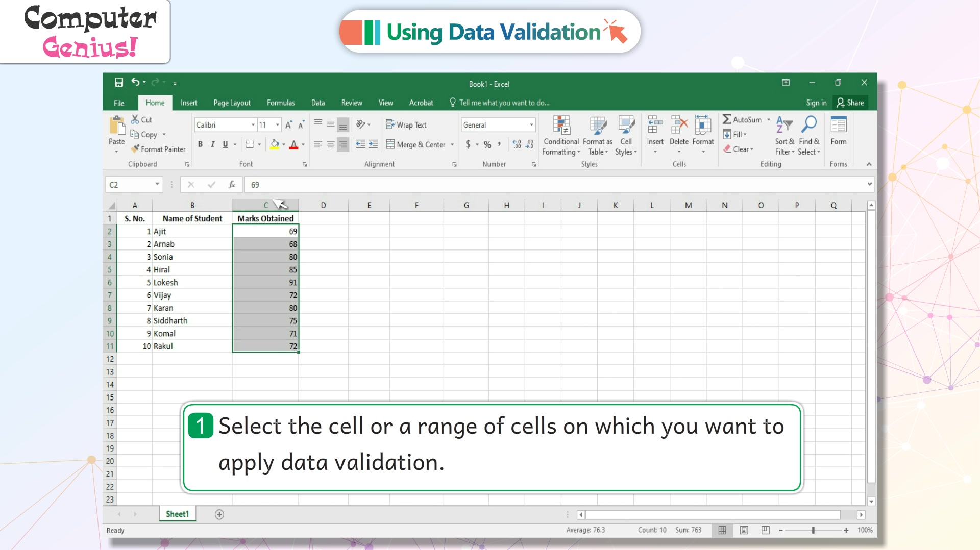Click the Share button
The image size is (980, 550).
(x=850, y=103)
